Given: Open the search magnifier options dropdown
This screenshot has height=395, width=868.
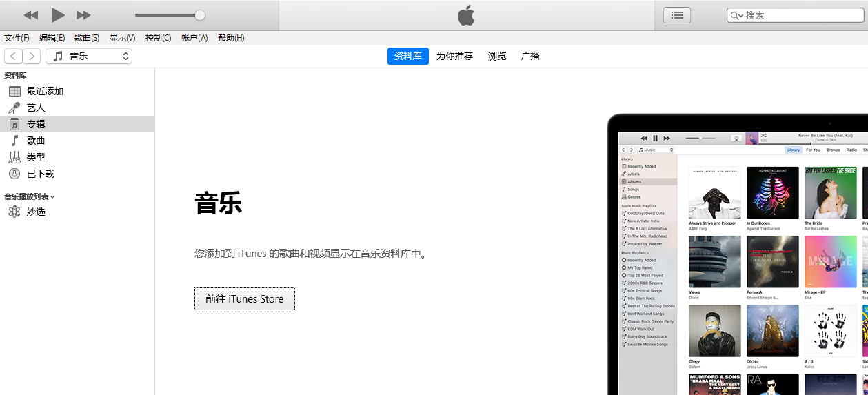Looking at the screenshot, I should 737,15.
